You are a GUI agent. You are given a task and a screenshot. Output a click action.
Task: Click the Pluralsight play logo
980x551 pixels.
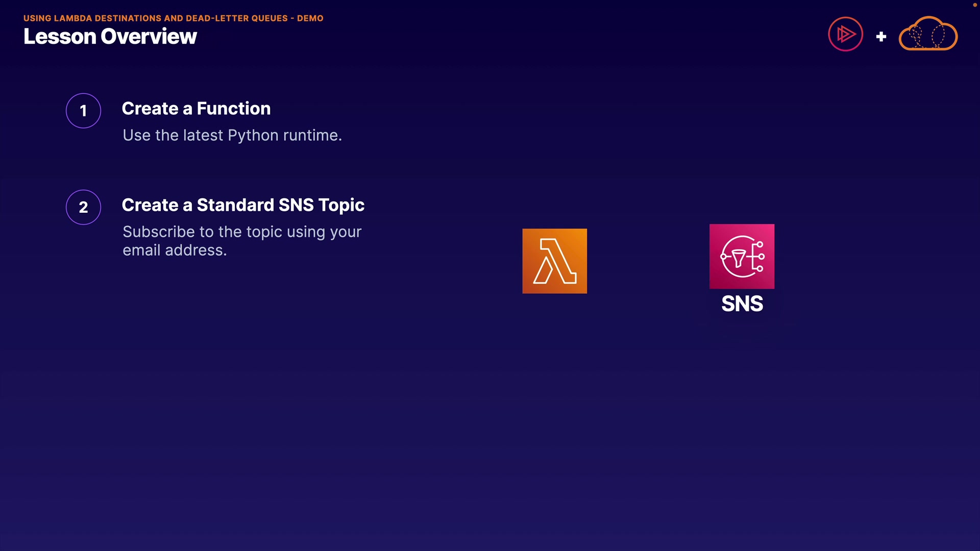coord(845,34)
